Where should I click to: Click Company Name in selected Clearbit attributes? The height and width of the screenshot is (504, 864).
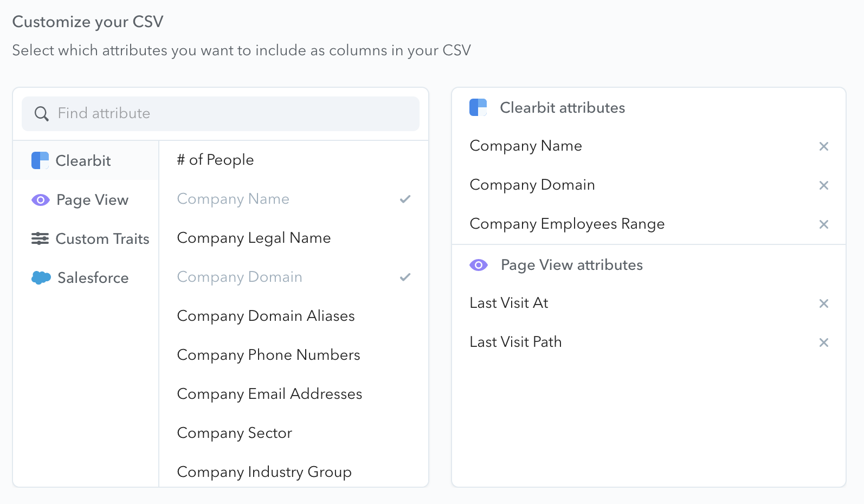[526, 146]
